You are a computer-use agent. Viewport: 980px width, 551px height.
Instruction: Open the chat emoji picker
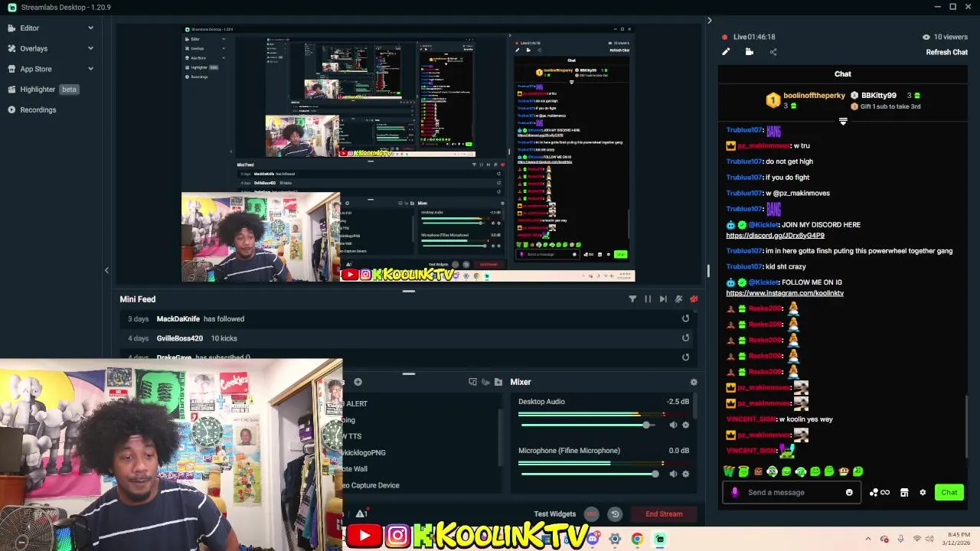tap(849, 492)
